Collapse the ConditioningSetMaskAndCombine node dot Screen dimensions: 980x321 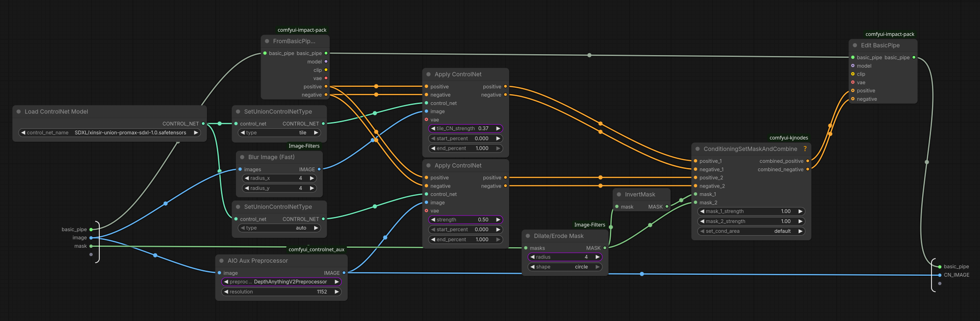coord(697,149)
